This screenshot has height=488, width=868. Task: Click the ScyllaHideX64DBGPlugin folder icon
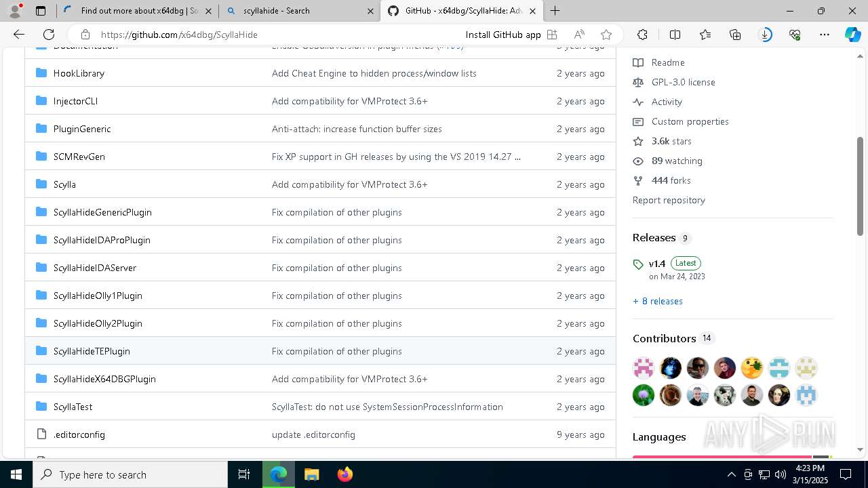[x=41, y=379]
